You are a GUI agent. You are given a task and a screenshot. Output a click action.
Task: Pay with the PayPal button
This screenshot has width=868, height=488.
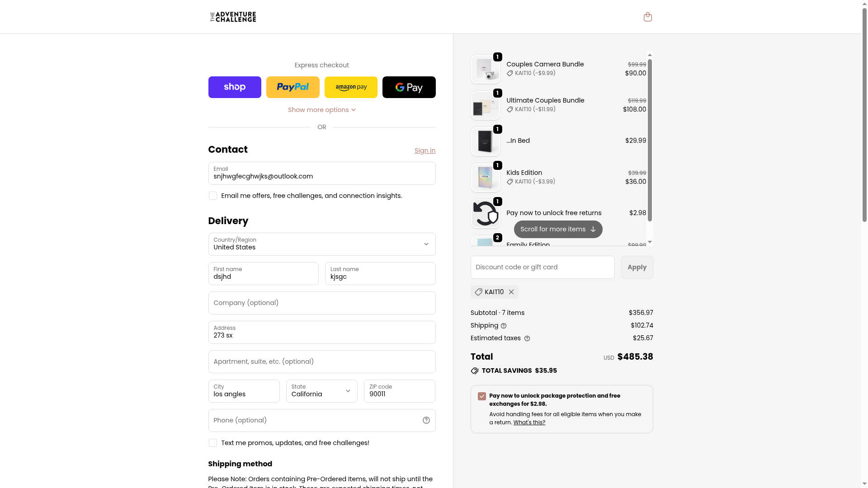(x=292, y=87)
